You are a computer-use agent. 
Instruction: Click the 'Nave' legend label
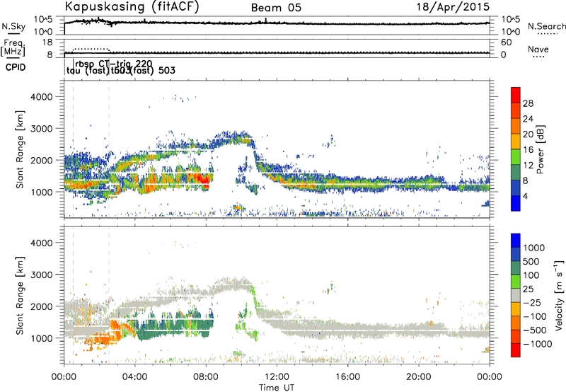click(538, 49)
